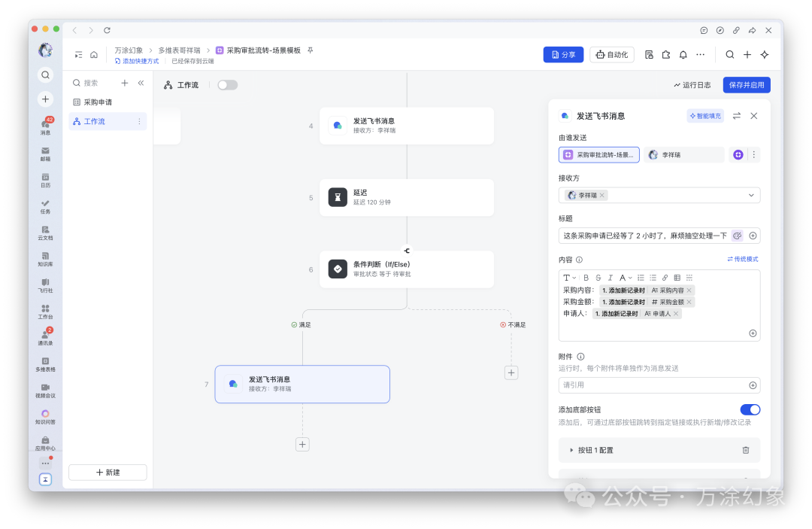Screen dimensions: 812x529
Task: Switch to 传统模式 via the link
Action: tap(741, 259)
